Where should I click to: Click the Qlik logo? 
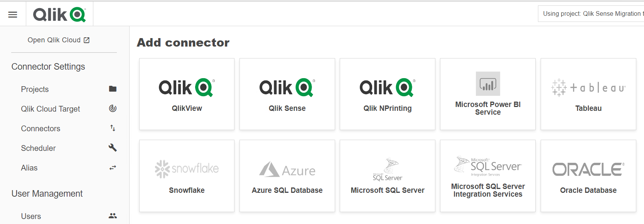(x=59, y=14)
